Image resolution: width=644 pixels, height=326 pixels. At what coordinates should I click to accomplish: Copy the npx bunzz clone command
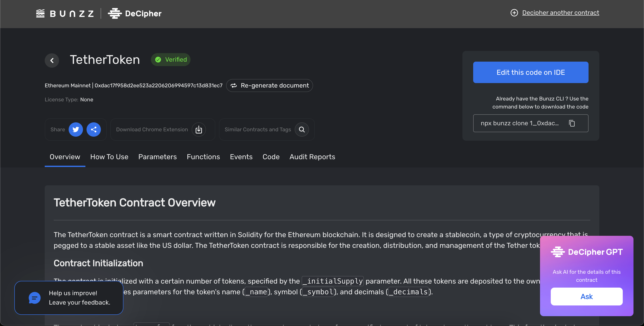[572, 123]
